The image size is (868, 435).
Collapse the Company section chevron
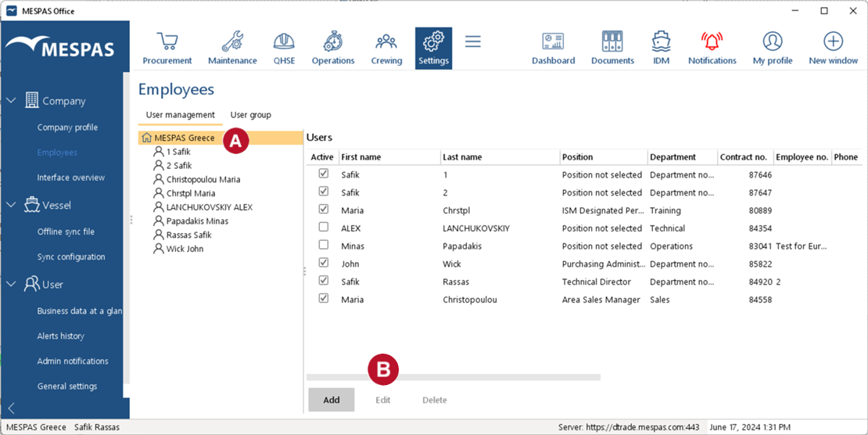pos(12,101)
